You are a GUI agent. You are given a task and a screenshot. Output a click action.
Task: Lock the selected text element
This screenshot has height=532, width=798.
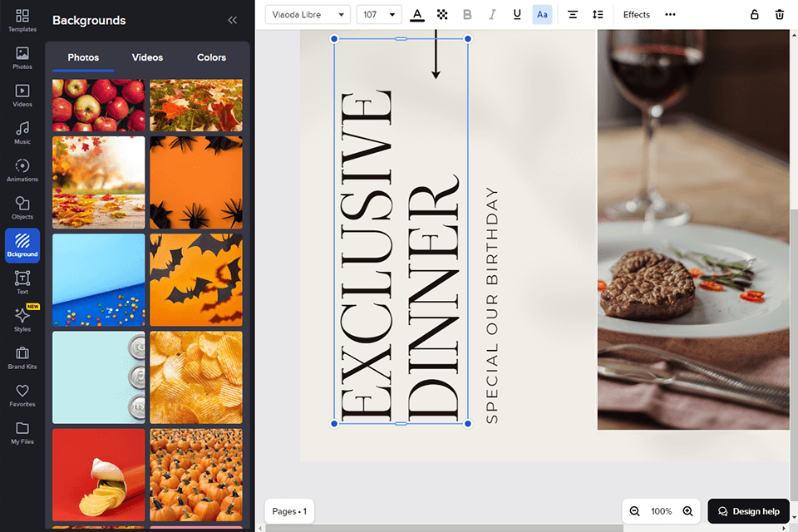[x=754, y=15]
